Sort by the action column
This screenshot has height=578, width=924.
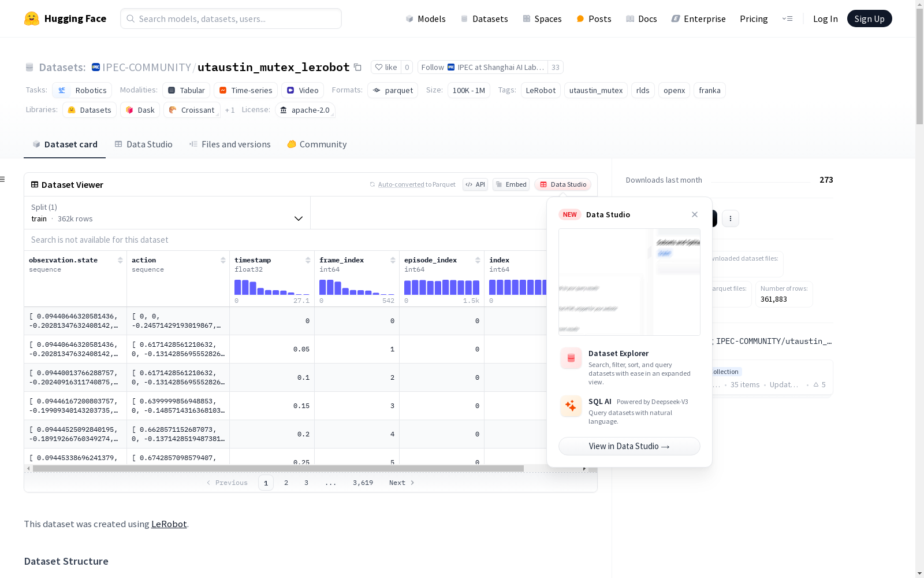223,260
